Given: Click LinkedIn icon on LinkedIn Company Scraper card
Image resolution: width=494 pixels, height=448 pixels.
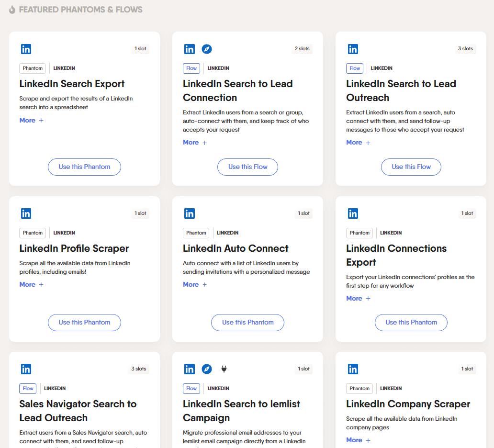Looking at the screenshot, I should (x=353, y=369).
